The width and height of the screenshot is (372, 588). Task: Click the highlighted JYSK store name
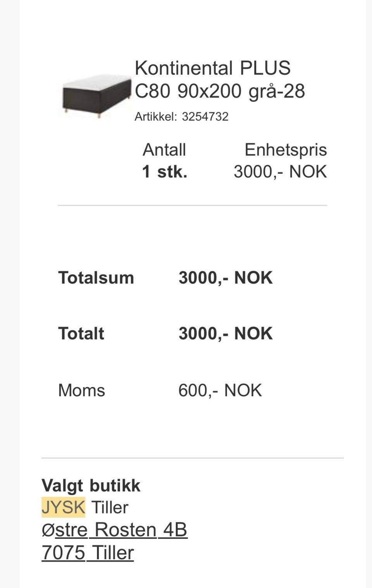coord(63,507)
